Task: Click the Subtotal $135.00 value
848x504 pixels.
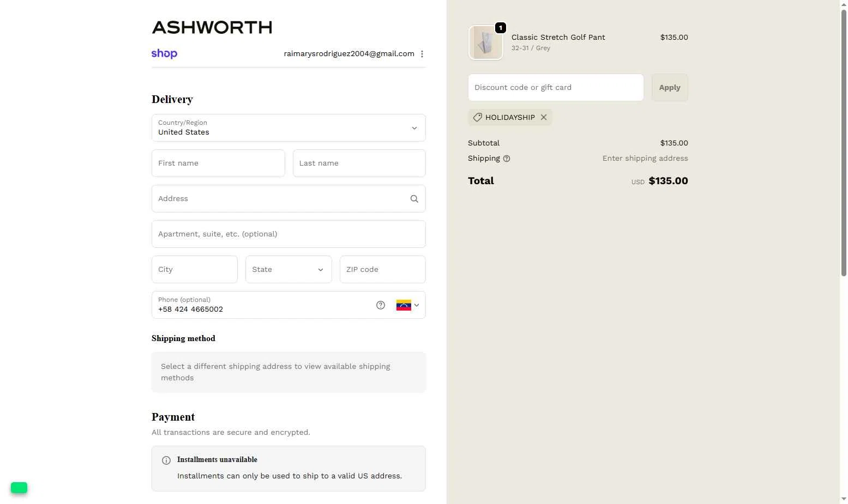Action: point(674,143)
